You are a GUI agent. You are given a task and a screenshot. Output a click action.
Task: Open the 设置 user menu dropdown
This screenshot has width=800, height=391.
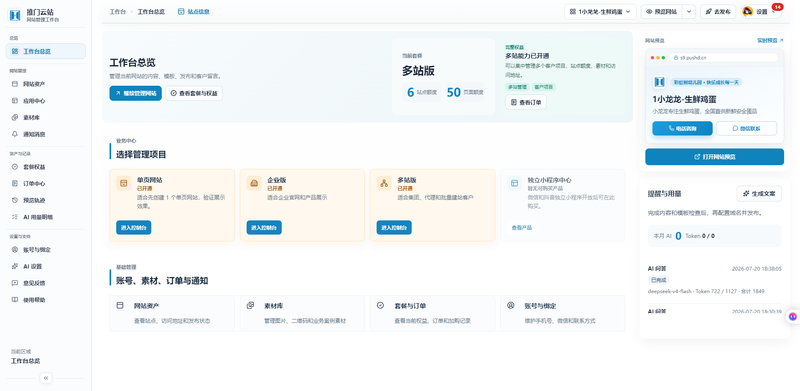761,11
